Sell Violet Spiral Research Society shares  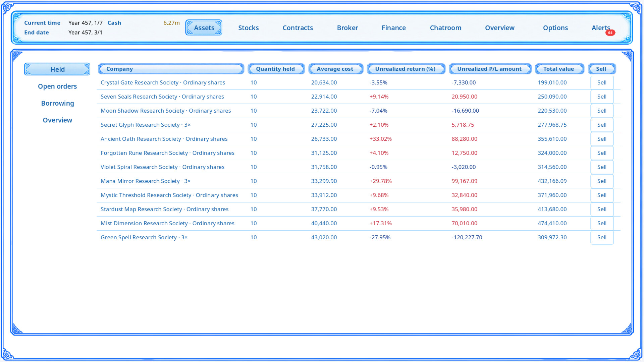[x=602, y=167]
